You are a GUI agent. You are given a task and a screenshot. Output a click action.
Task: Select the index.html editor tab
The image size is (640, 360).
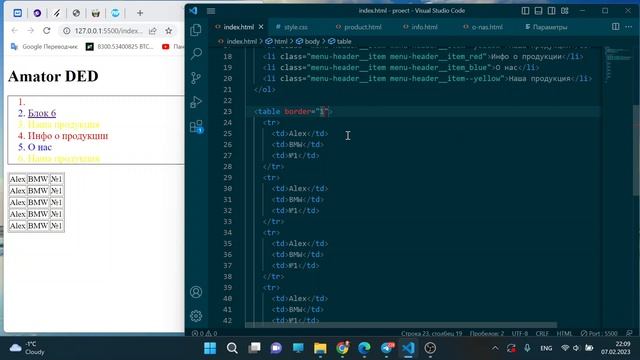point(239,27)
